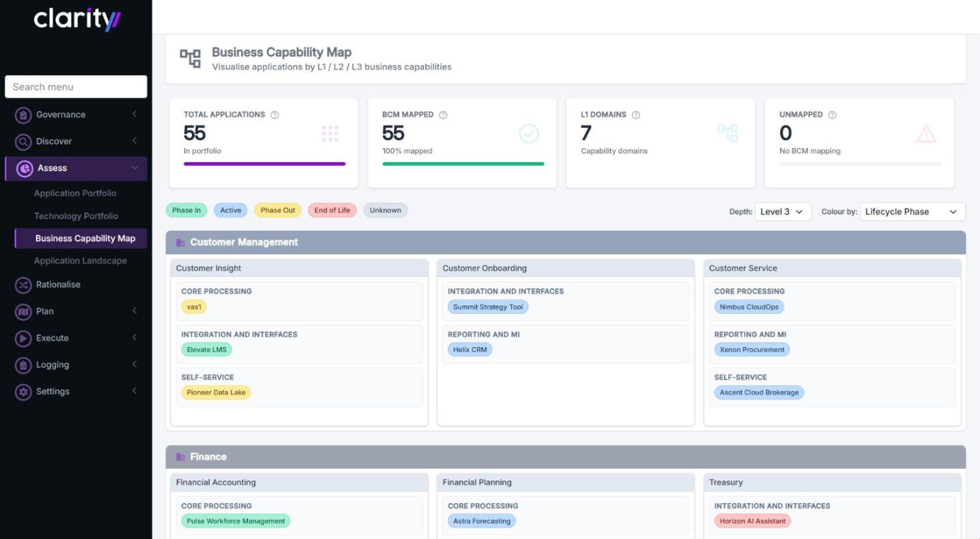The width and height of the screenshot is (980, 539).
Task: Open Technology Portfolio submenu item
Action: [x=76, y=216]
